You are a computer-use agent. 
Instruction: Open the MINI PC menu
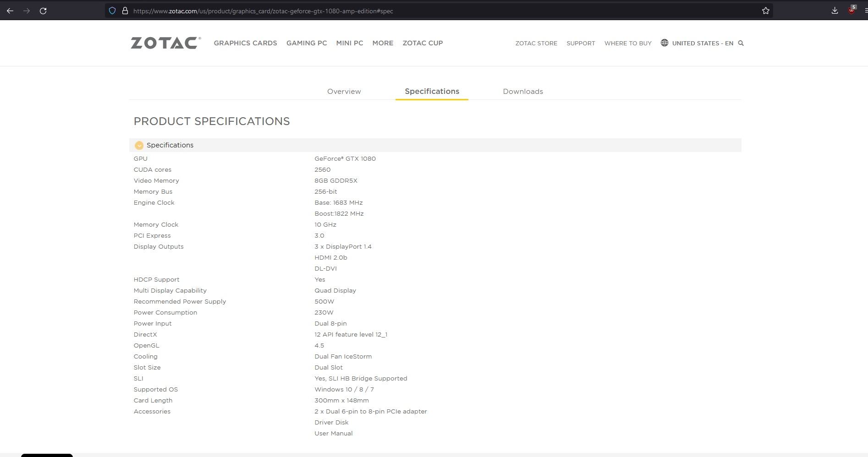(350, 43)
